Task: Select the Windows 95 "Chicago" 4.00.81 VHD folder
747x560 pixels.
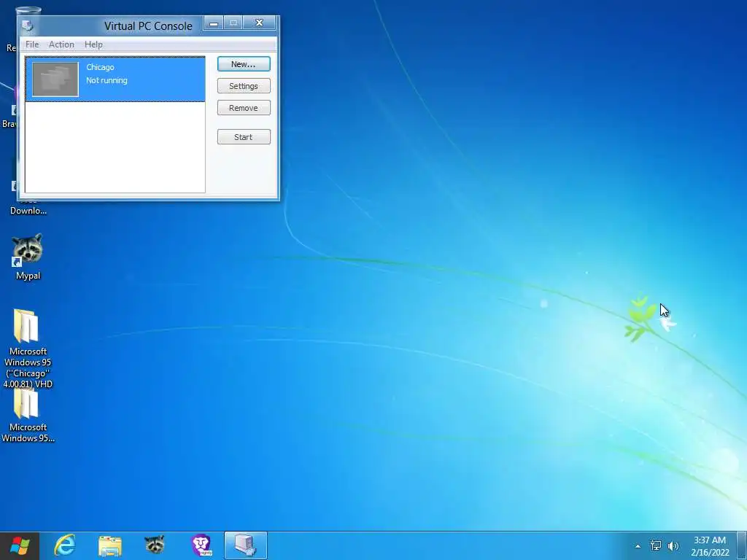Action: 28,349
